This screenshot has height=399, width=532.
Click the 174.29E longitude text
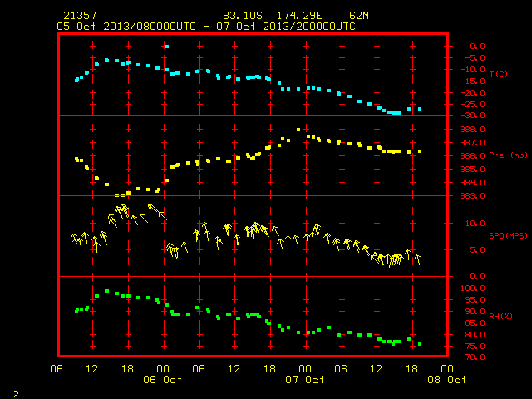[299, 16]
